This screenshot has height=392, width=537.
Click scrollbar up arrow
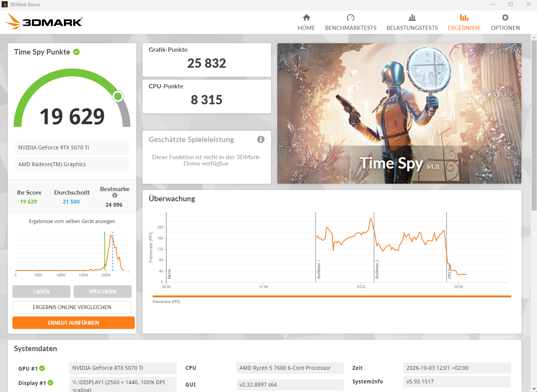(534, 37)
